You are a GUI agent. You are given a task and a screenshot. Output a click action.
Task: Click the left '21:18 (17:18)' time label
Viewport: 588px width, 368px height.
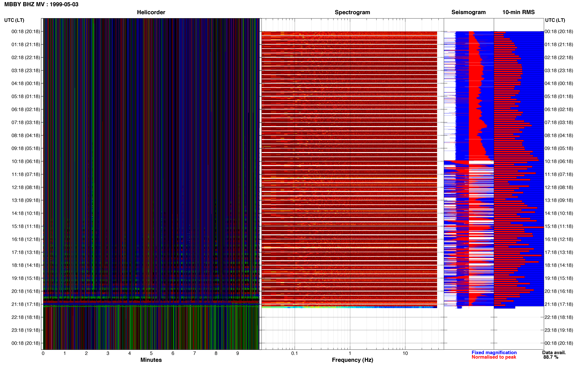tap(26, 304)
